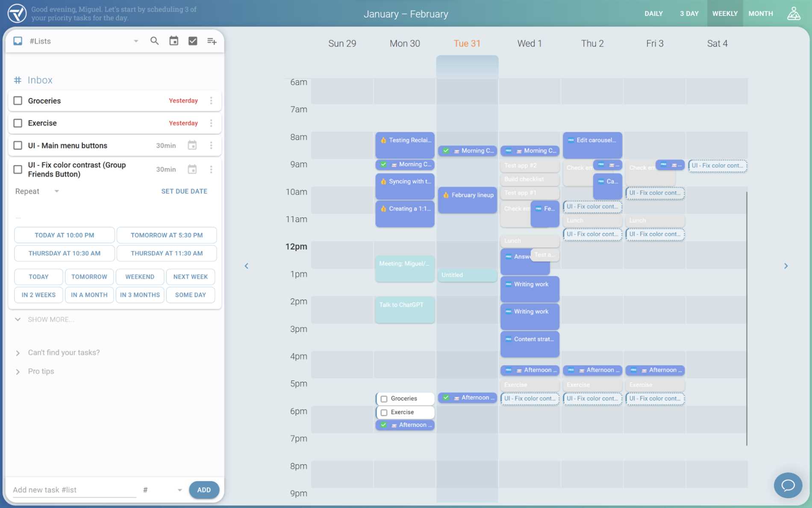
Task: Switch to DAILY view
Action: coord(653,14)
